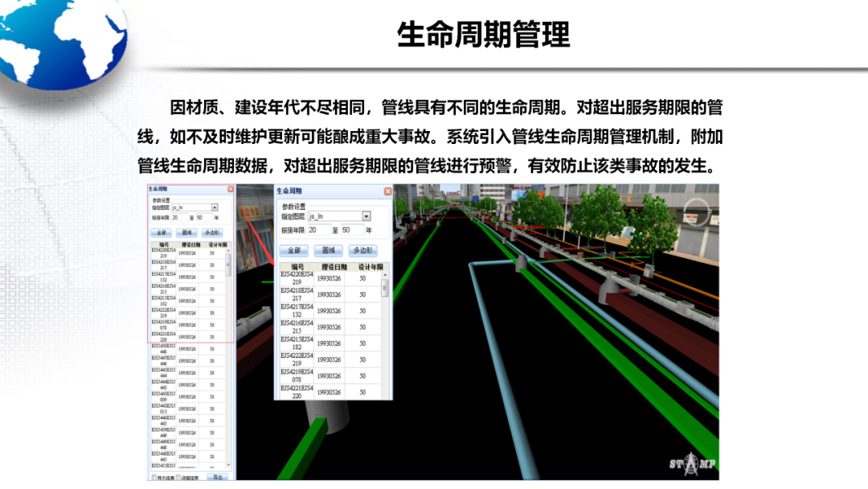Screen dimensions: 868x489
Task: Click the 全部 button in the center dialog
Action: (294, 250)
